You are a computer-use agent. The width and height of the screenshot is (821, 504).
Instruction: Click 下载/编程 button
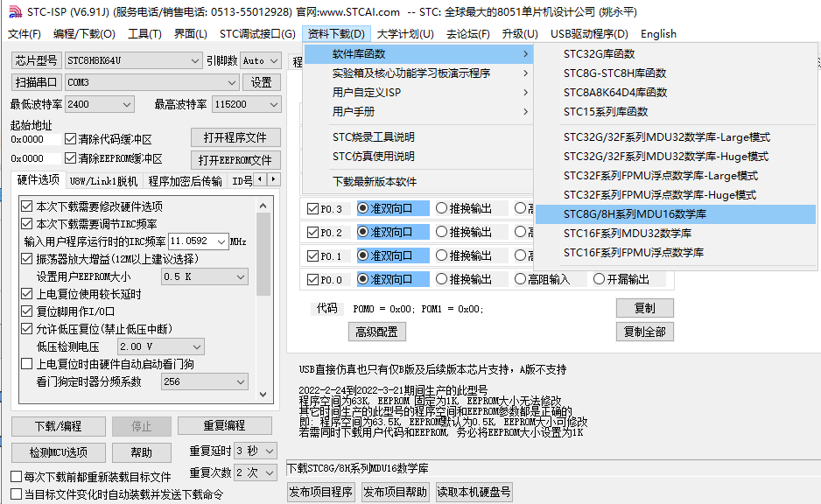point(58,426)
